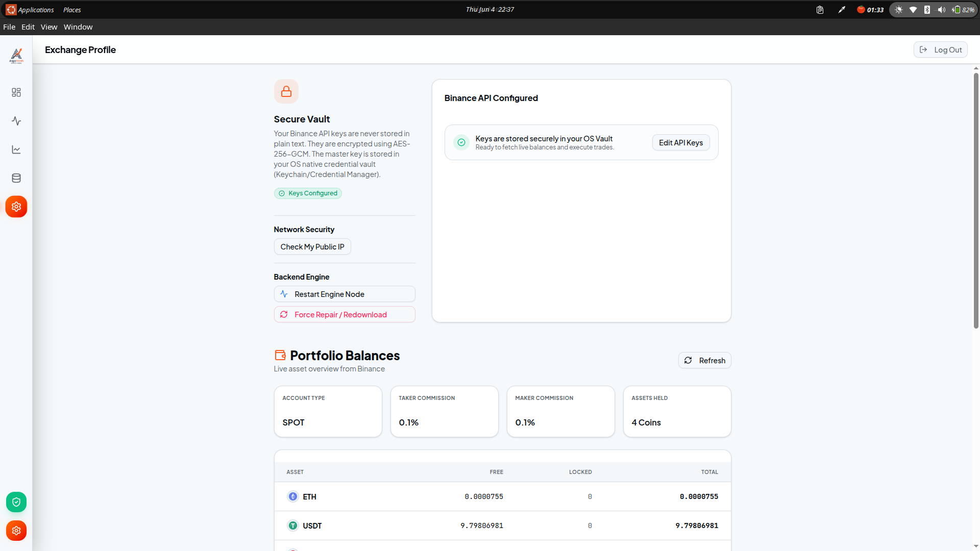The width and height of the screenshot is (980, 551).
Task: Open the database icon in sidebar
Action: pos(16,178)
